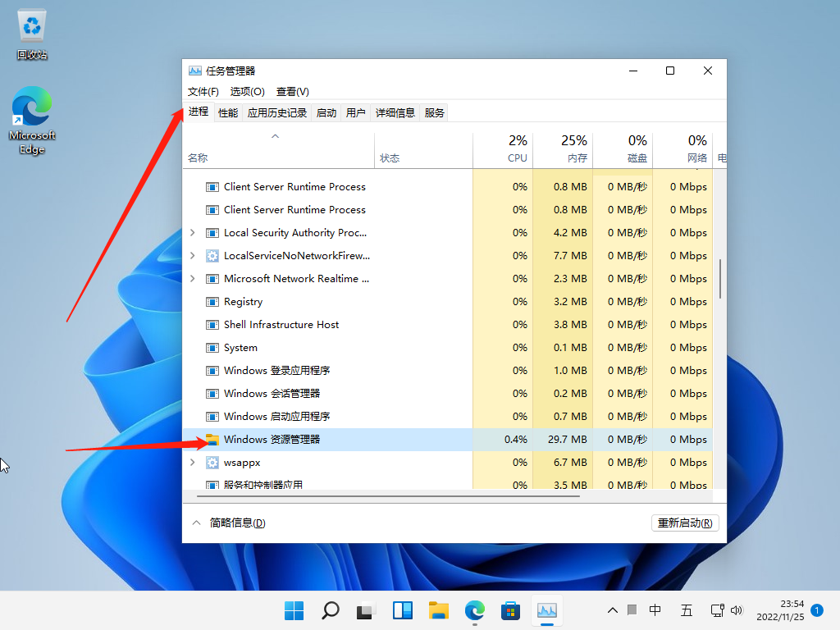Select the first Client Server Runtime Process row
This screenshot has width=840, height=630.
coord(448,187)
